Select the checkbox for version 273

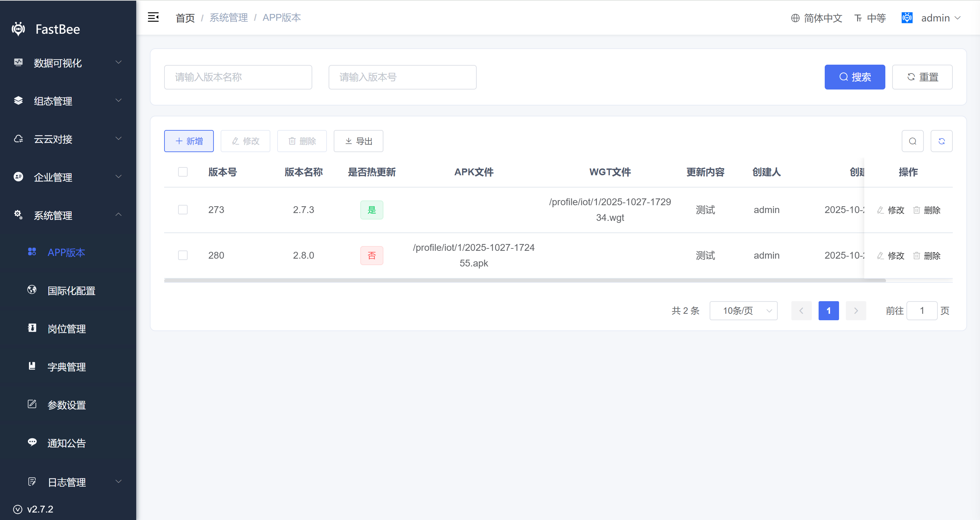click(183, 210)
